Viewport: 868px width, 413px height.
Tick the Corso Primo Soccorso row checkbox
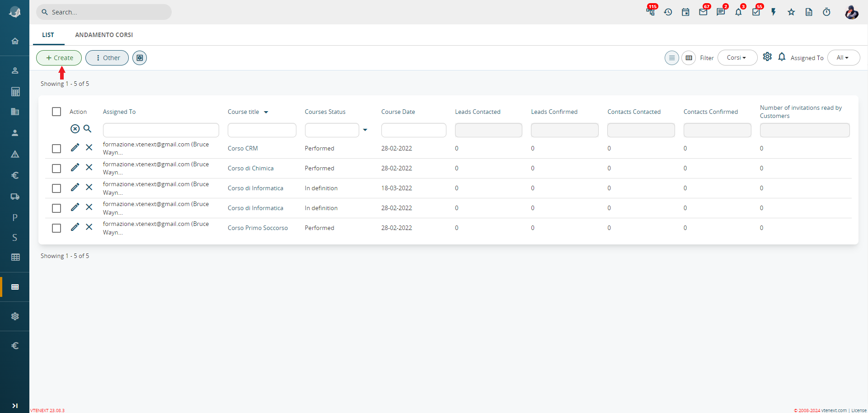pos(56,228)
